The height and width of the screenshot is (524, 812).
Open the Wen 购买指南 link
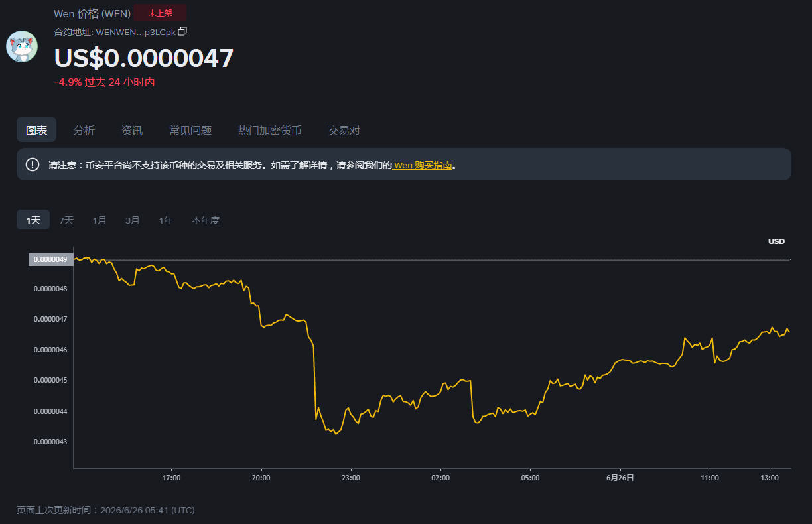(423, 165)
